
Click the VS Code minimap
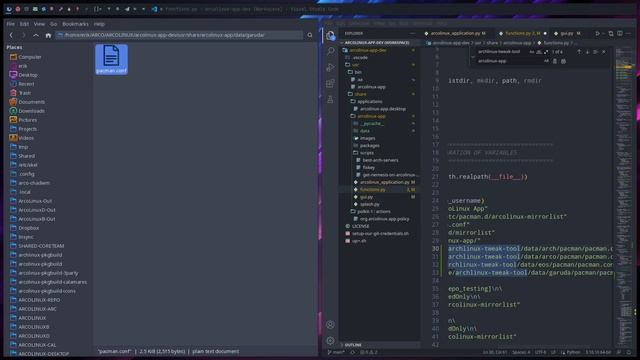click(x=624, y=196)
